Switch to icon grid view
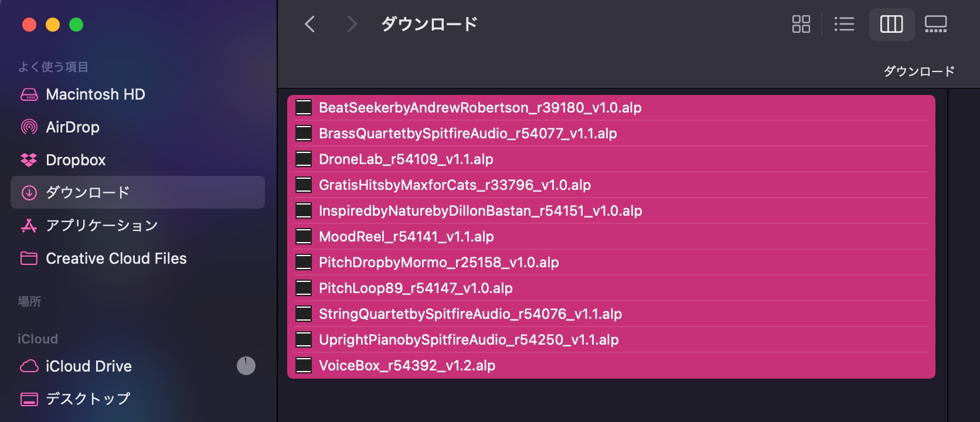980x422 pixels. pyautogui.click(x=801, y=24)
